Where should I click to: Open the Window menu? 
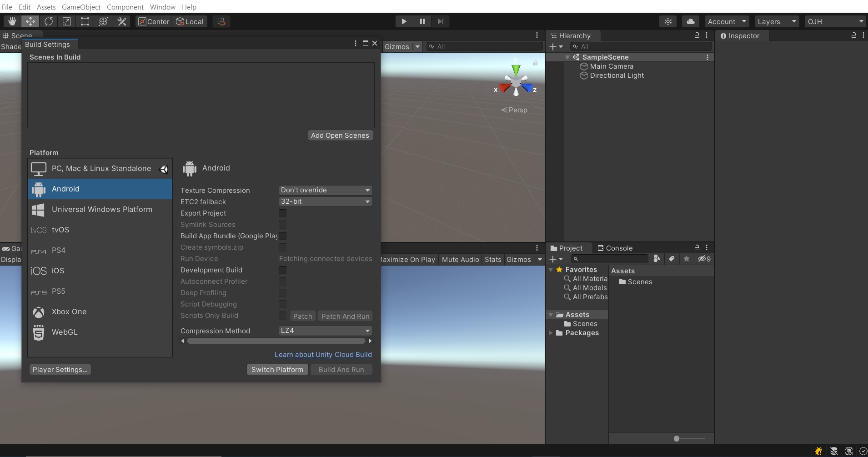click(x=163, y=7)
